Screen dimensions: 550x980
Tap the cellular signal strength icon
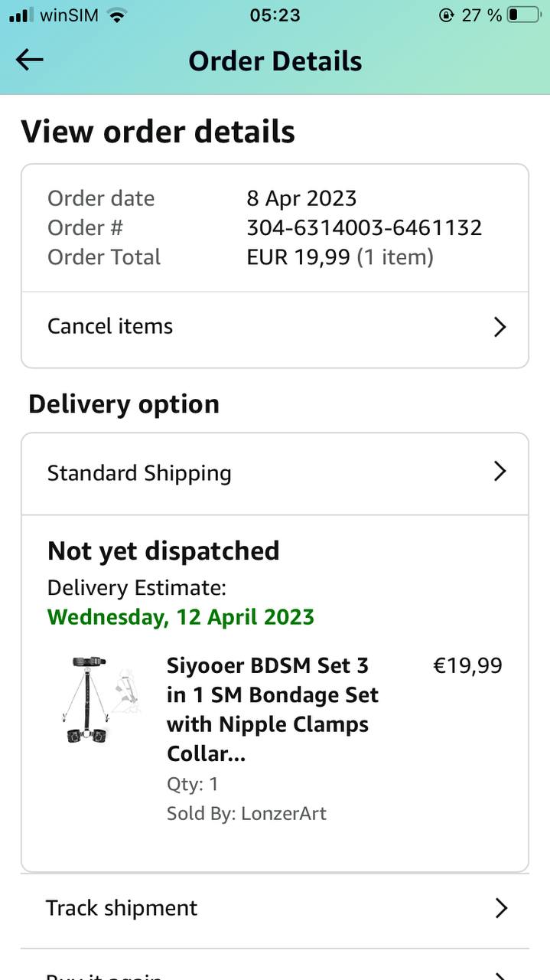pyautogui.click(x=21, y=15)
